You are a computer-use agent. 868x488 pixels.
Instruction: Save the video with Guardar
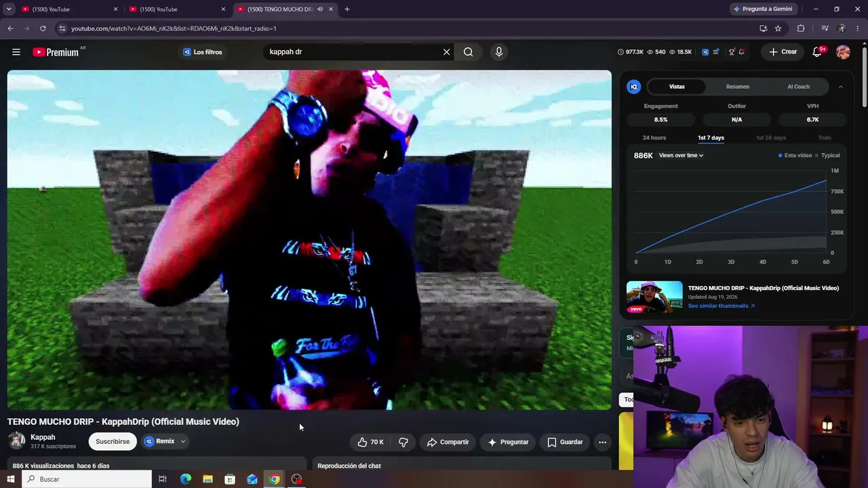[x=565, y=442]
